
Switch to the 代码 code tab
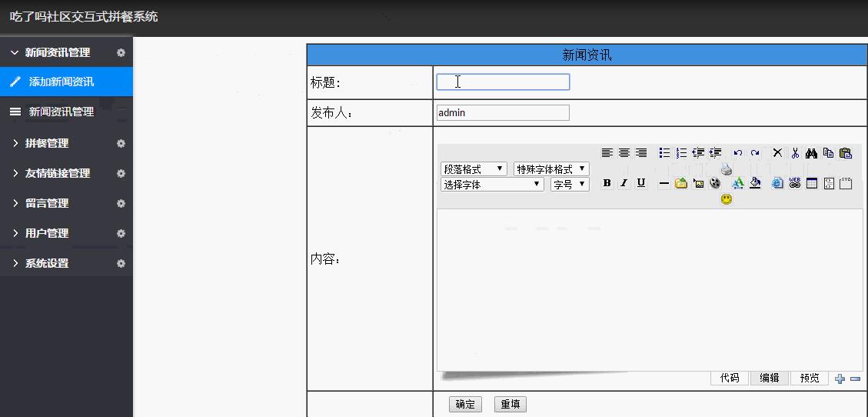[x=729, y=378]
